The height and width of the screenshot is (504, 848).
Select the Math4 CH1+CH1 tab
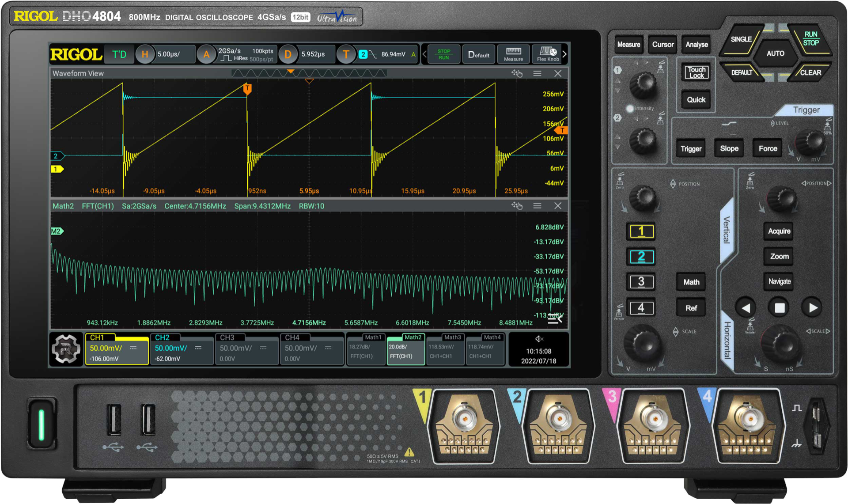pos(485,349)
